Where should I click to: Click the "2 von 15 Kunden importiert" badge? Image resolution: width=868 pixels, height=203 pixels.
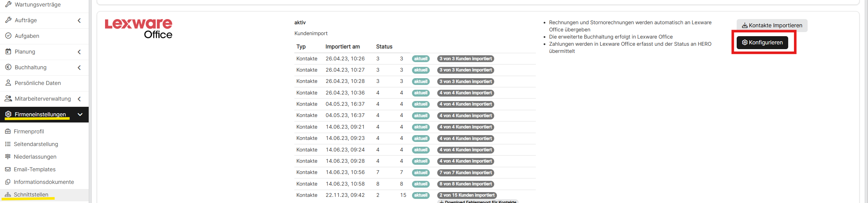click(467, 195)
